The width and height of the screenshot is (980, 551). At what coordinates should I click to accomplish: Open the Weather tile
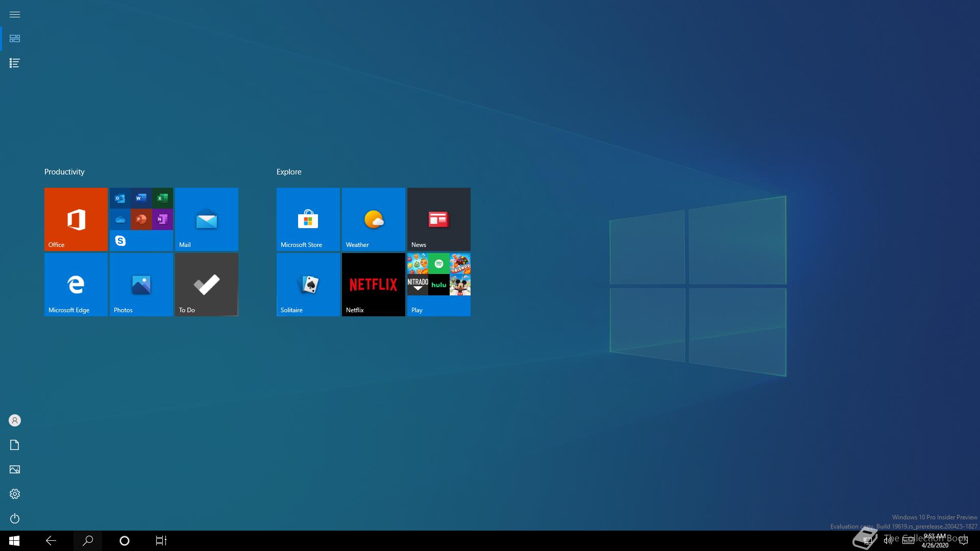373,219
